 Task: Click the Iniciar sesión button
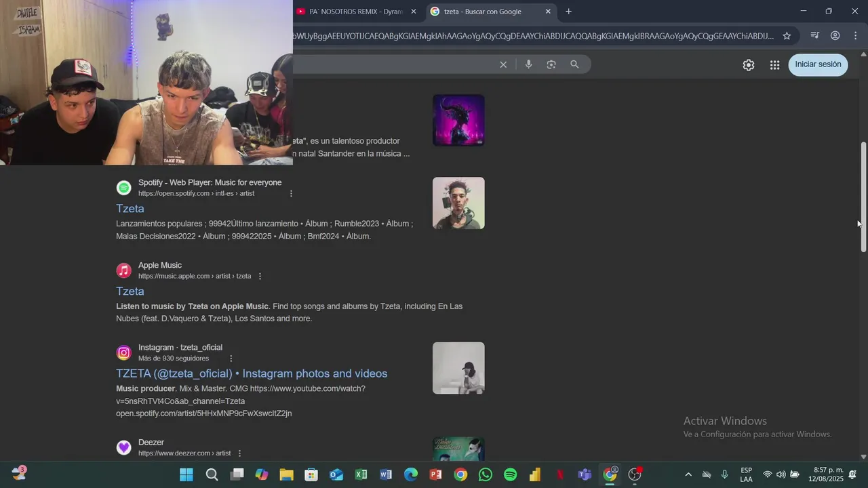tap(818, 64)
